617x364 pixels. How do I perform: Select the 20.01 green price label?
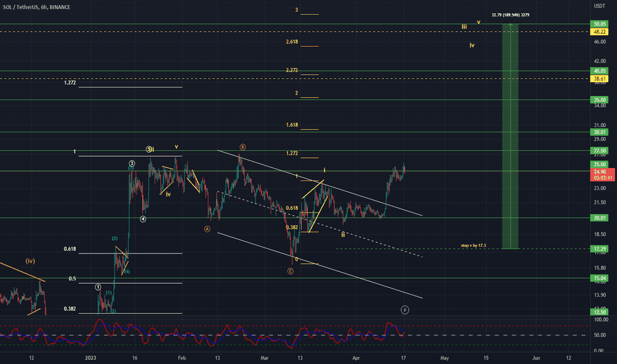point(599,218)
